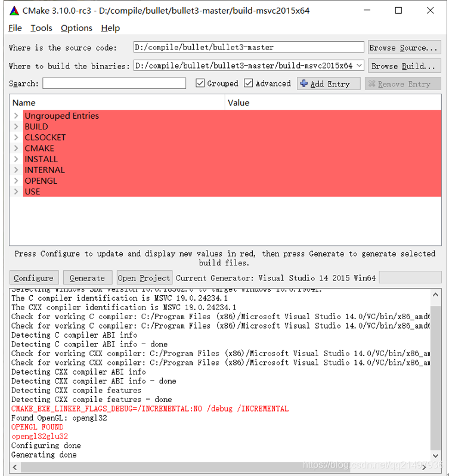
Task: Expand the USE group
Action: coord(16,191)
